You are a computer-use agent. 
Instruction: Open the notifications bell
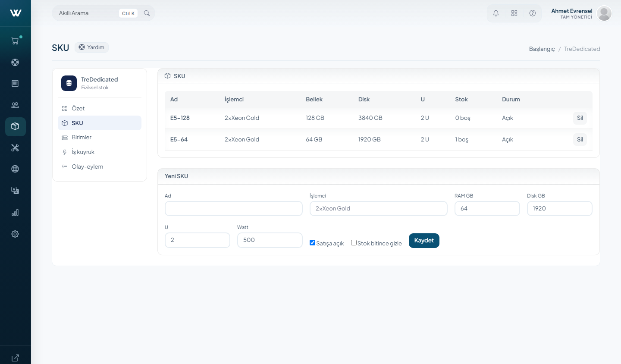click(496, 13)
